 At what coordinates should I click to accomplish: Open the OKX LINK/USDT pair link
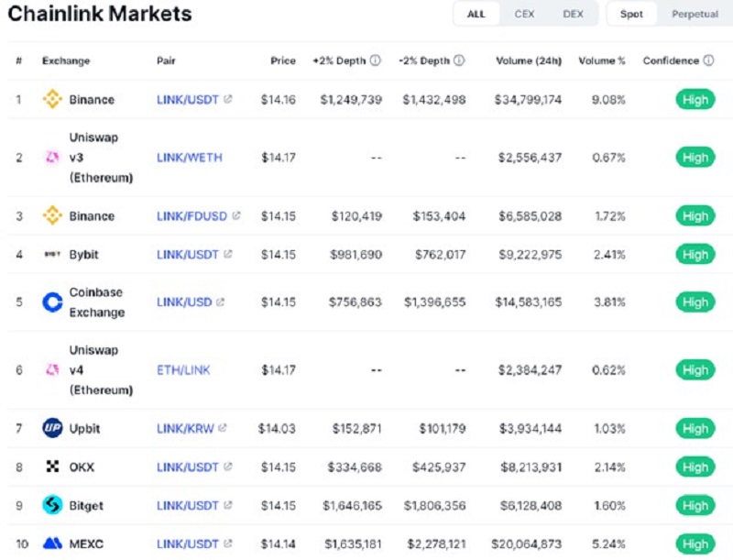(188, 467)
